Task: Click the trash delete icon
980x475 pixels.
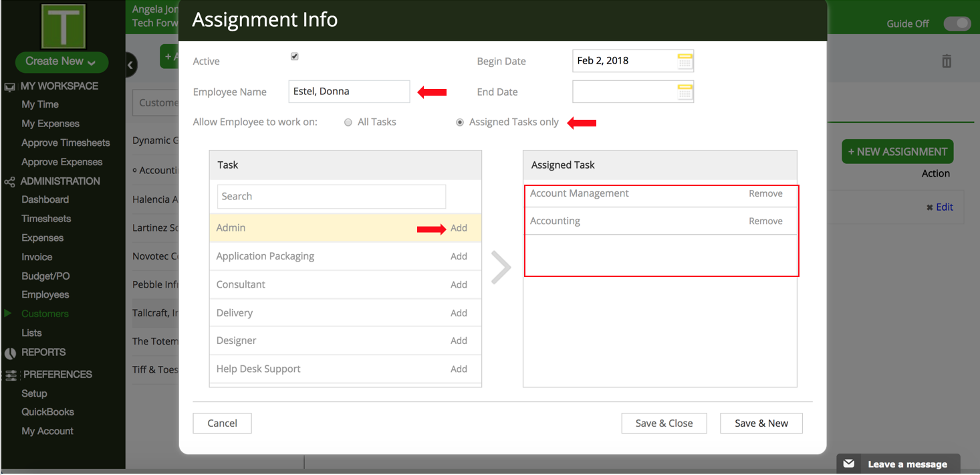Action: [x=946, y=62]
